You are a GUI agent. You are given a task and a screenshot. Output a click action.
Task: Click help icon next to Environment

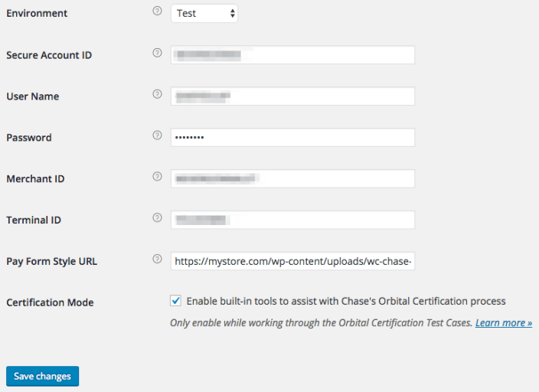pyautogui.click(x=157, y=12)
